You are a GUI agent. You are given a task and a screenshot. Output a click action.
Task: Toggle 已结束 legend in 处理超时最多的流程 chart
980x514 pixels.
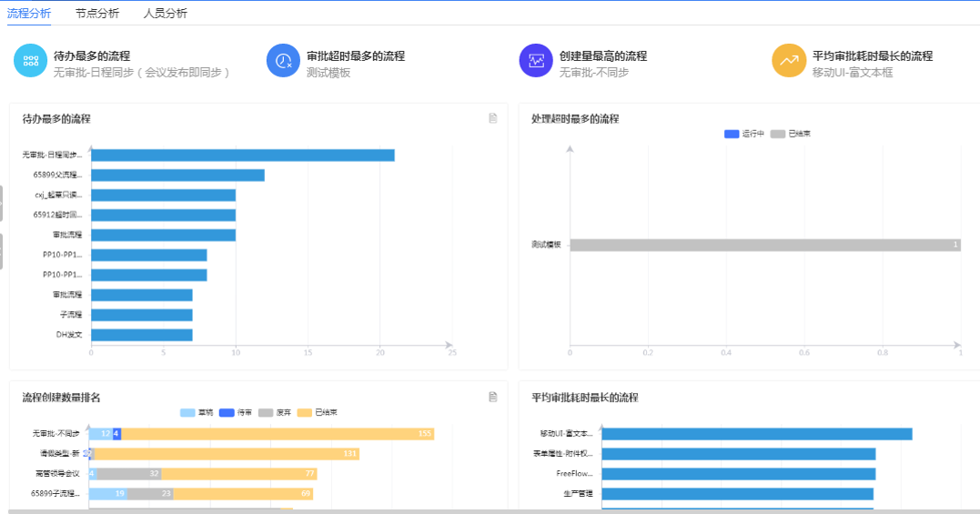tap(790, 134)
